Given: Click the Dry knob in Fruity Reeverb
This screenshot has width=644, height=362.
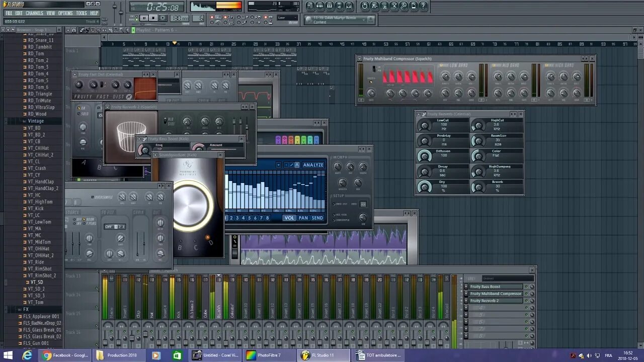Looking at the screenshot, I should (425, 187).
